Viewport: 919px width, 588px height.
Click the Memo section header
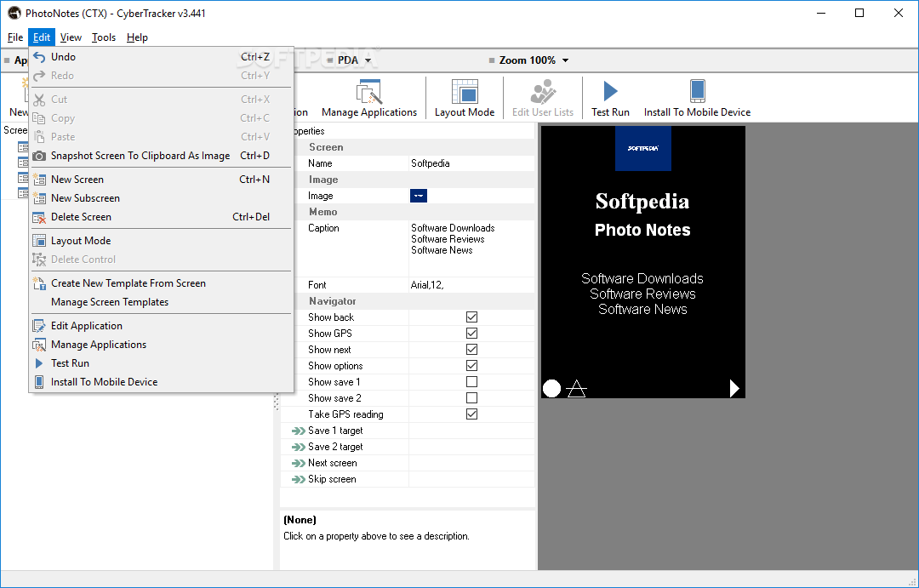pyautogui.click(x=323, y=212)
